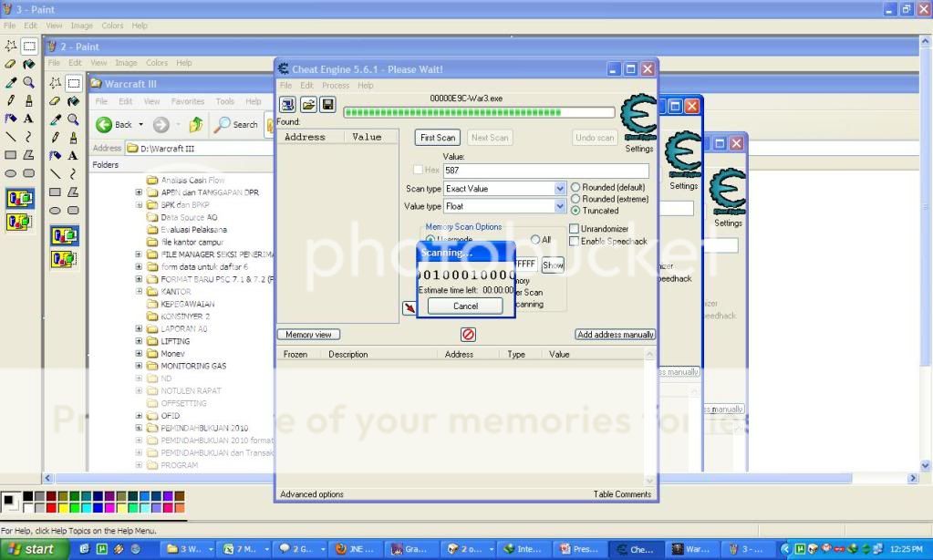Cancel the Scanning dialog

click(465, 306)
